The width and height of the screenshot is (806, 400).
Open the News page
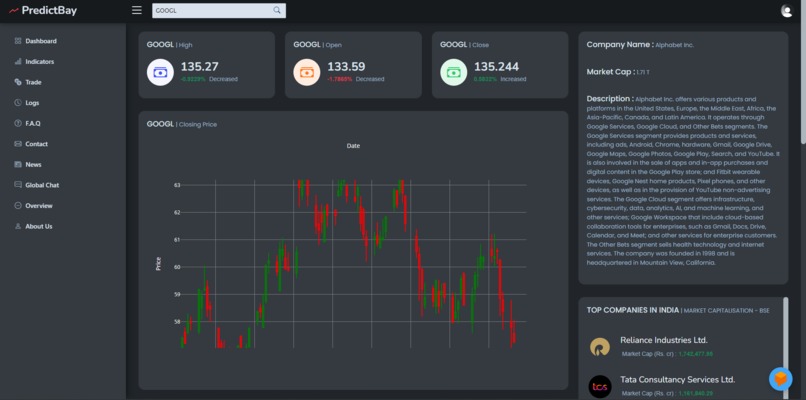33,165
